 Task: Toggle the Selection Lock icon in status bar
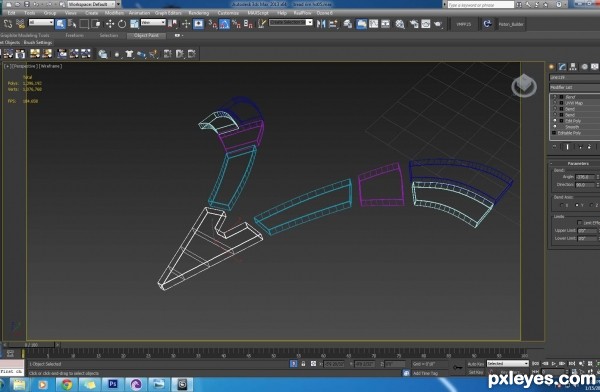pos(303,364)
